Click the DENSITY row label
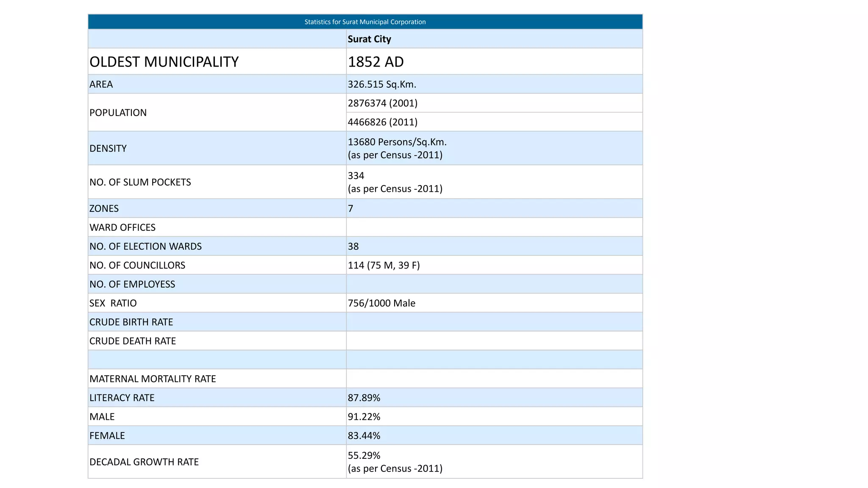The image size is (868, 488). click(x=108, y=148)
